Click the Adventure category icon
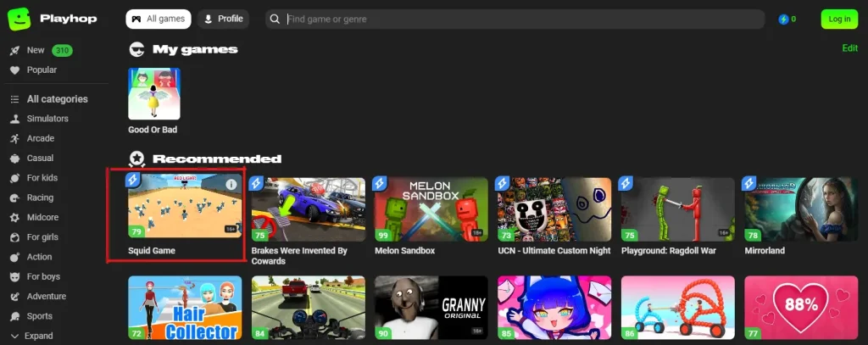The image size is (868, 345). click(15, 297)
